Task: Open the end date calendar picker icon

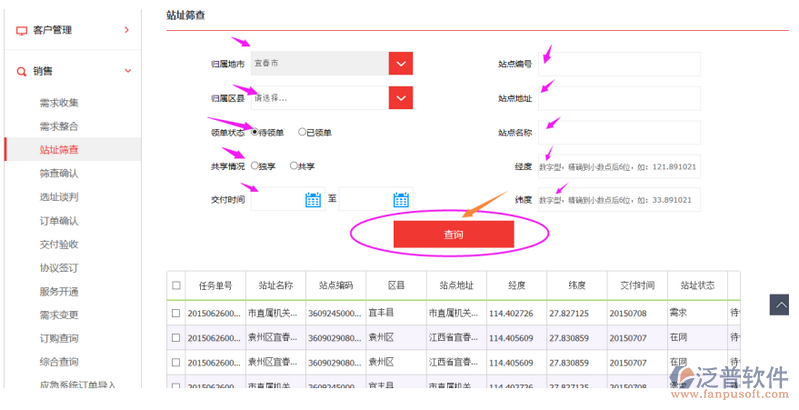Action: pyautogui.click(x=401, y=199)
